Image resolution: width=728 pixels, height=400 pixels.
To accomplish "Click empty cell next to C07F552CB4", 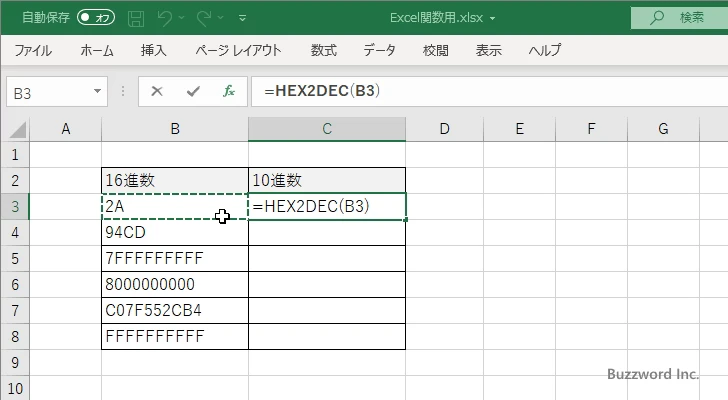I will [327, 310].
